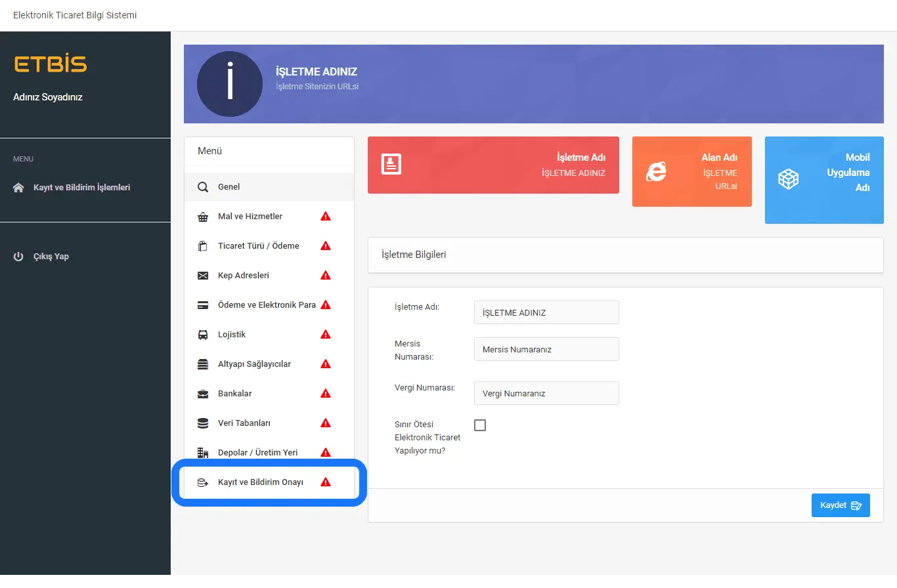The width and height of the screenshot is (897, 588).
Task: Go to Kayıt ve Bildirim Onayı
Action: click(x=260, y=482)
